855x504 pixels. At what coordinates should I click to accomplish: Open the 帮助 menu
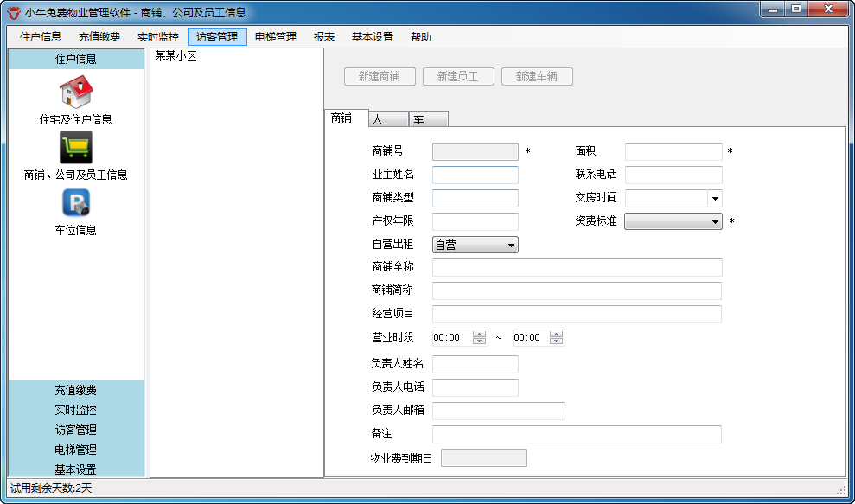point(421,37)
